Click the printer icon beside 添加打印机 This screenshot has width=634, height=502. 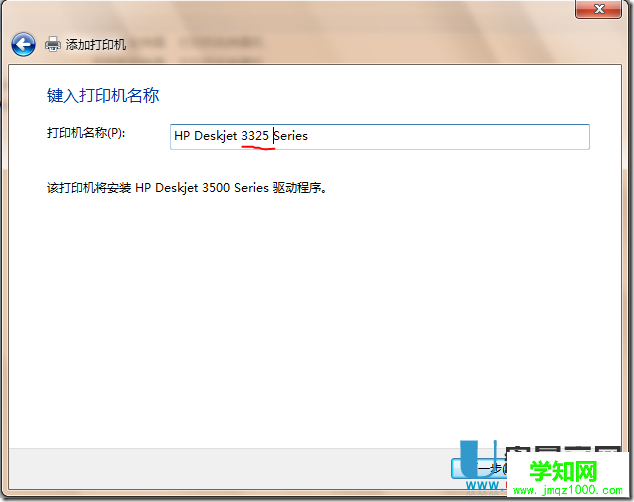53,44
